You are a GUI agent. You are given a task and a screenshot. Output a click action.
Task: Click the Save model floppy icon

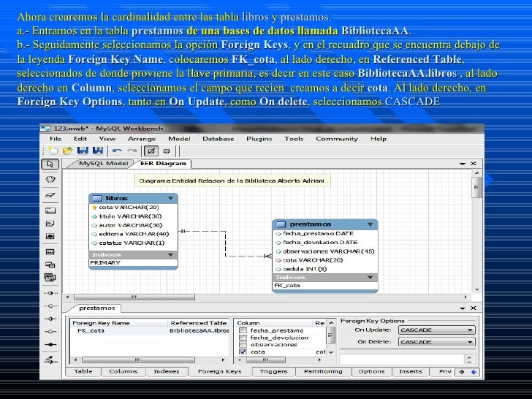[x=83, y=151]
